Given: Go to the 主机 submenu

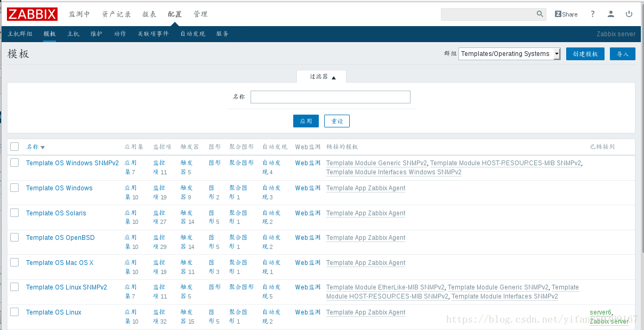Looking at the screenshot, I should [73, 34].
